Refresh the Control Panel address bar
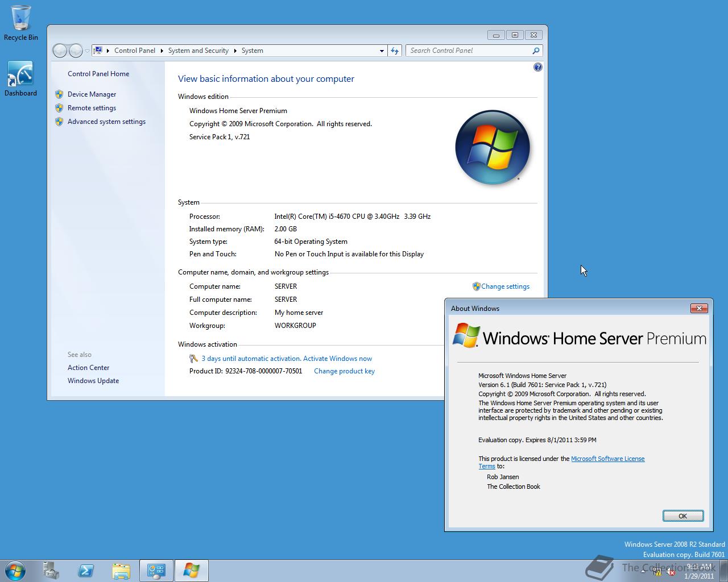Image resolution: width=728 pixels, height=582 pixels. pos(395,51)
